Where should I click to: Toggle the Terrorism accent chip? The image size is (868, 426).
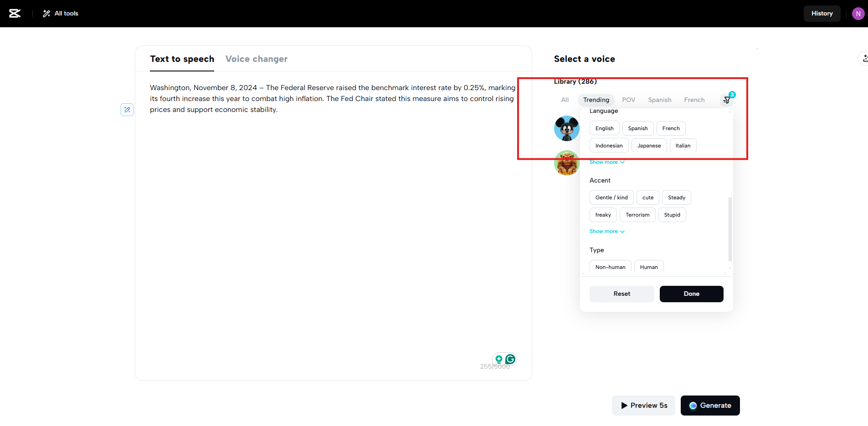click(x=637, y=215)
